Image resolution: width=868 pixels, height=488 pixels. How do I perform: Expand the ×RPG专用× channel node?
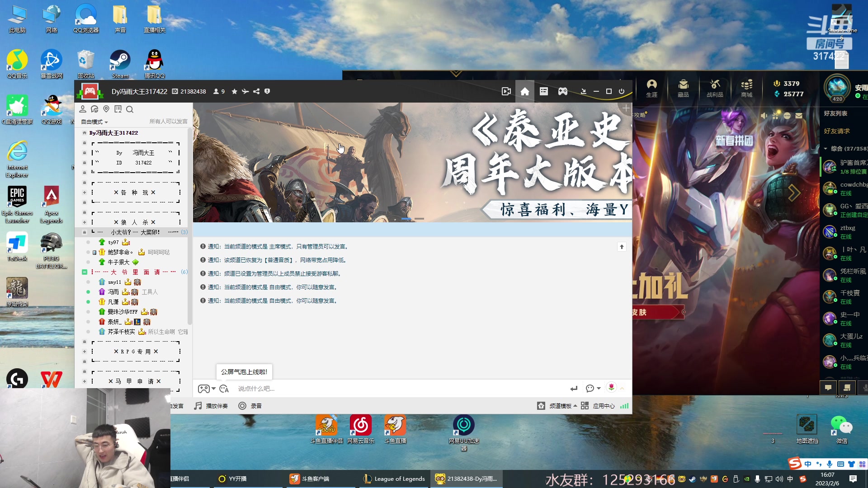coord(84,351)
